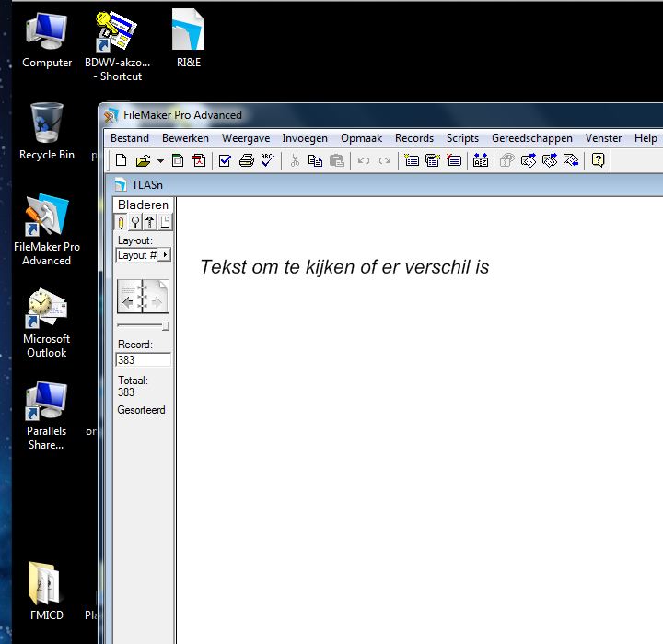Click the Gesorteerd status text
Viewport: 663px width, 644px height.
tap(141, 410)
